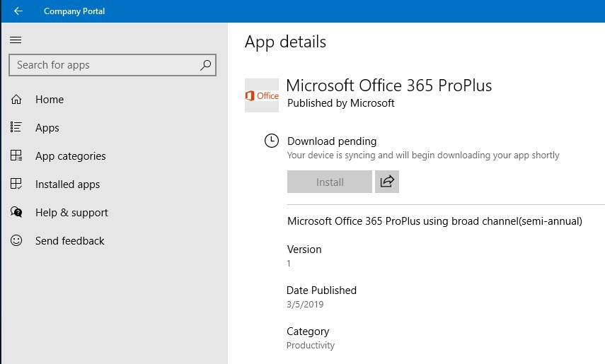Focus the Search for apps field

(113, 65)
